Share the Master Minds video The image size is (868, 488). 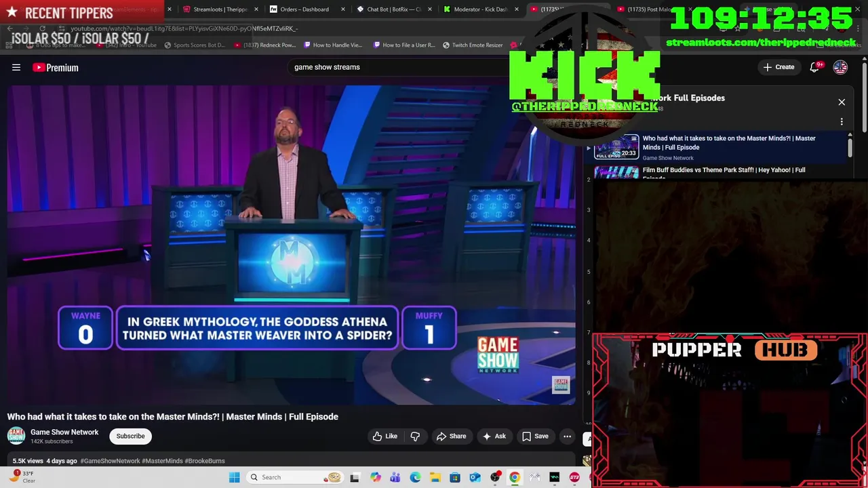click(x=452, y=436)
